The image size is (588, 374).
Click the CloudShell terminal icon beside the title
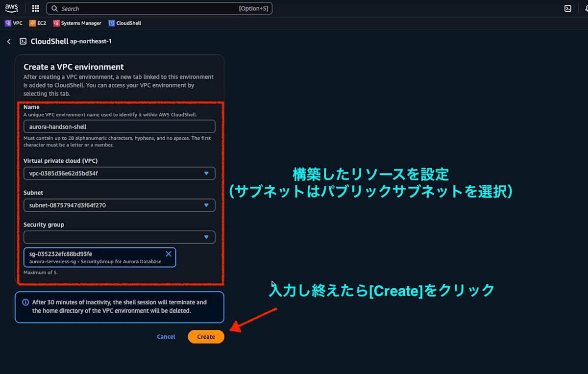23,42
